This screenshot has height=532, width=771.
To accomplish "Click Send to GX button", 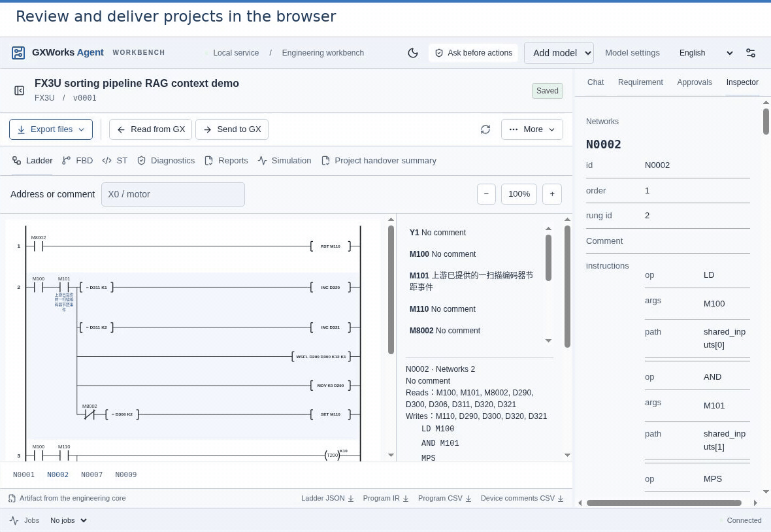I will (x=232, y=129).
